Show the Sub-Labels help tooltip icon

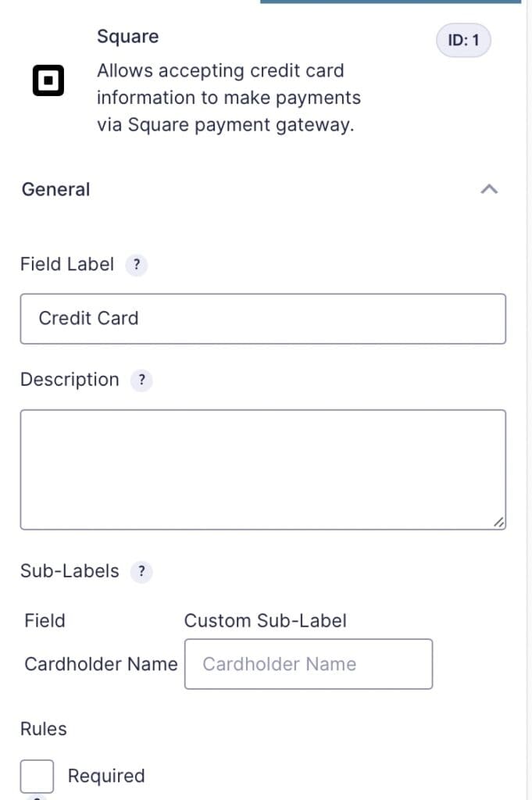pos(141,571)
